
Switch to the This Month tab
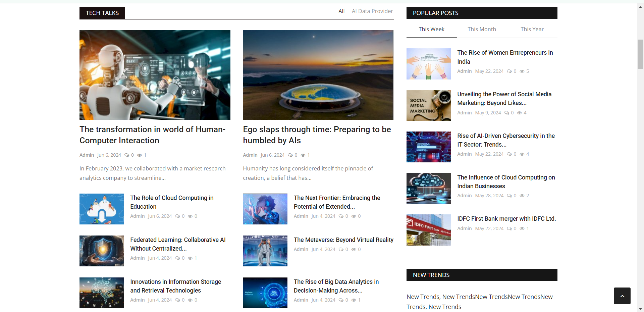coord(482,29)
